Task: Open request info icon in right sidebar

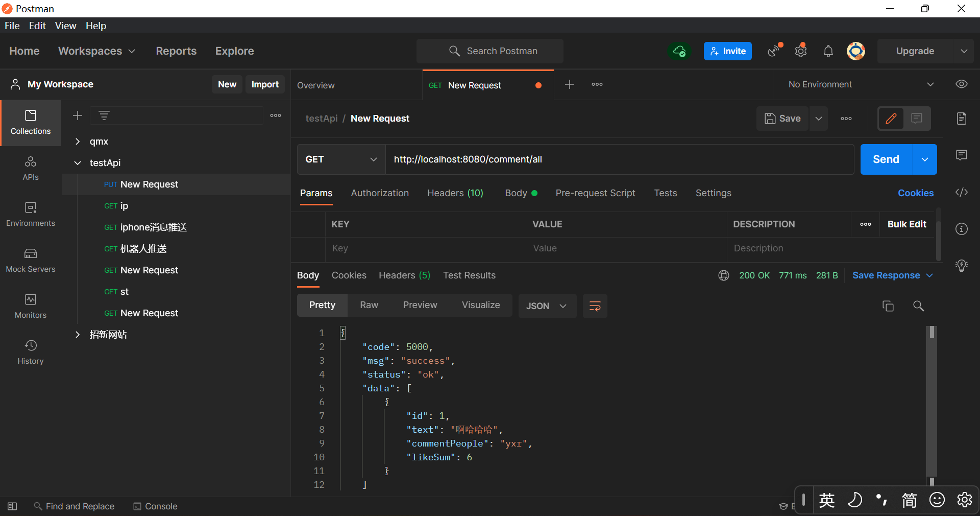Action: (x=962, y=229)
